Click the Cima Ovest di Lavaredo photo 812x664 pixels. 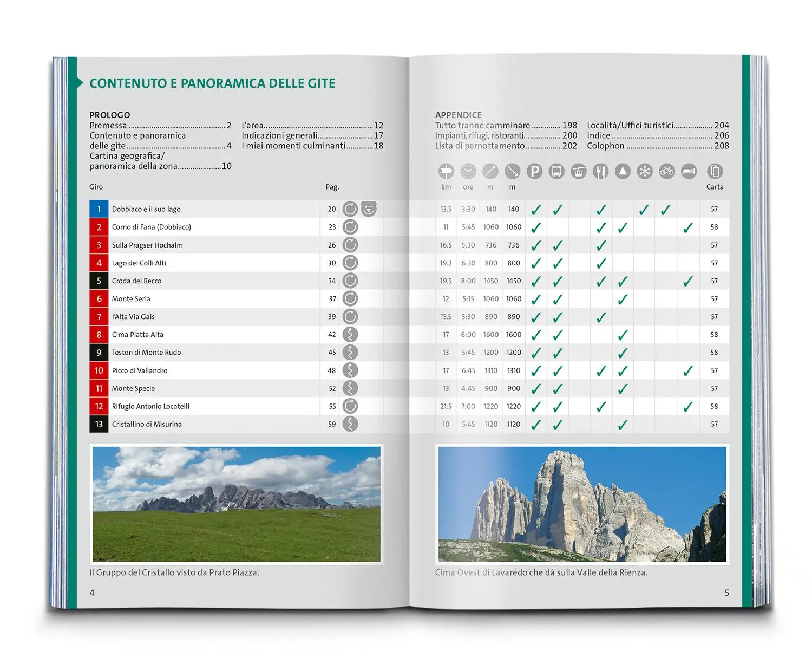582,504
